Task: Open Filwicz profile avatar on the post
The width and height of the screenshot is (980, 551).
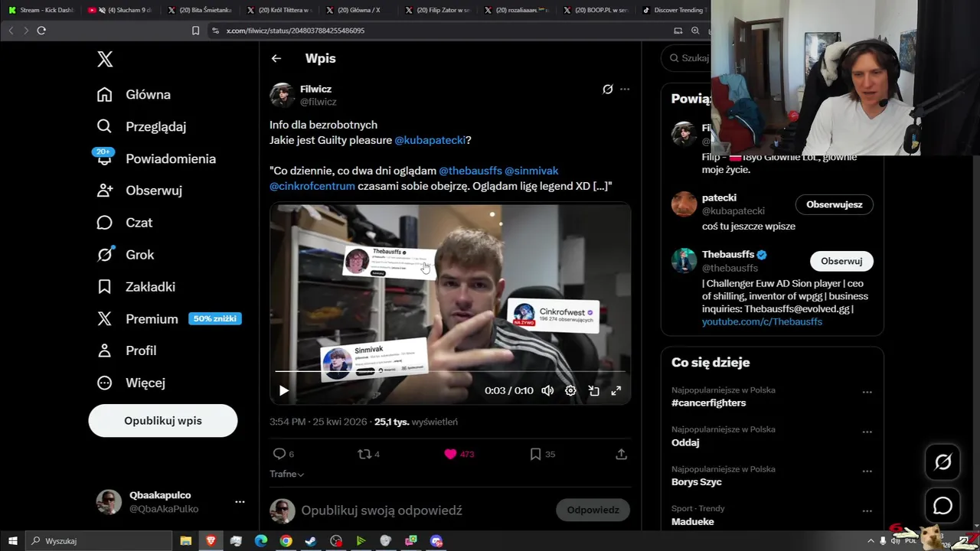Action: pyautogui.click(x=282, y=95)
